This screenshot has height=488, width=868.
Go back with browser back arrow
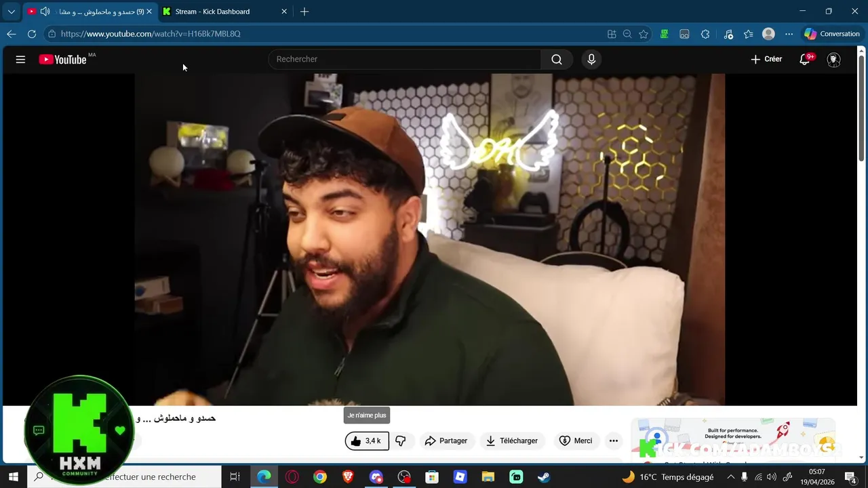pos(12,34)
